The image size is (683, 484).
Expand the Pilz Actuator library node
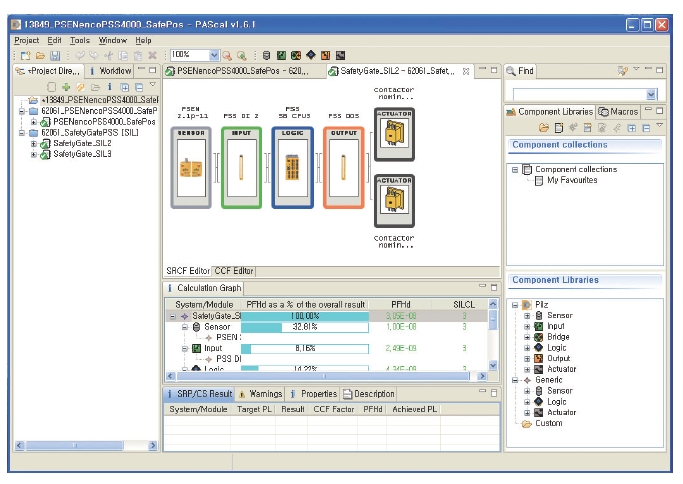[x=527, y=369]
